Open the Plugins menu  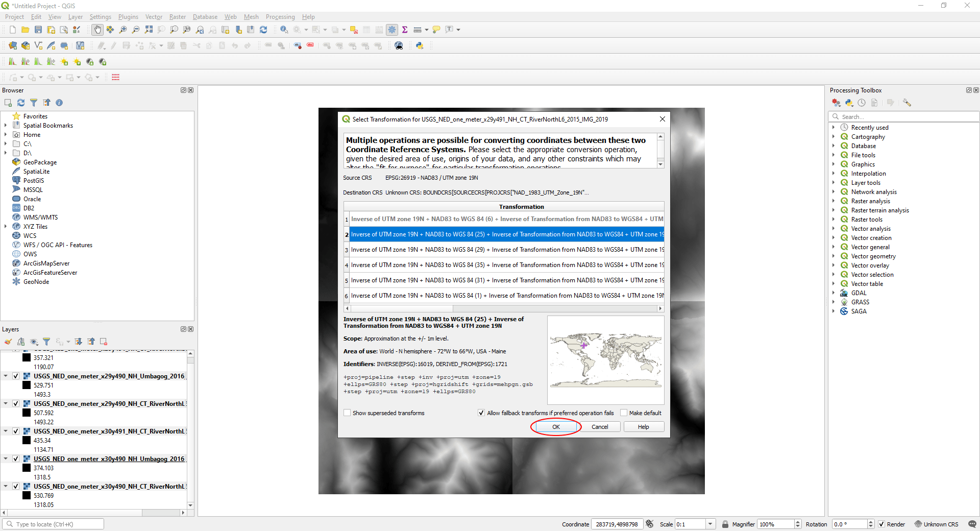click(128, 17)
